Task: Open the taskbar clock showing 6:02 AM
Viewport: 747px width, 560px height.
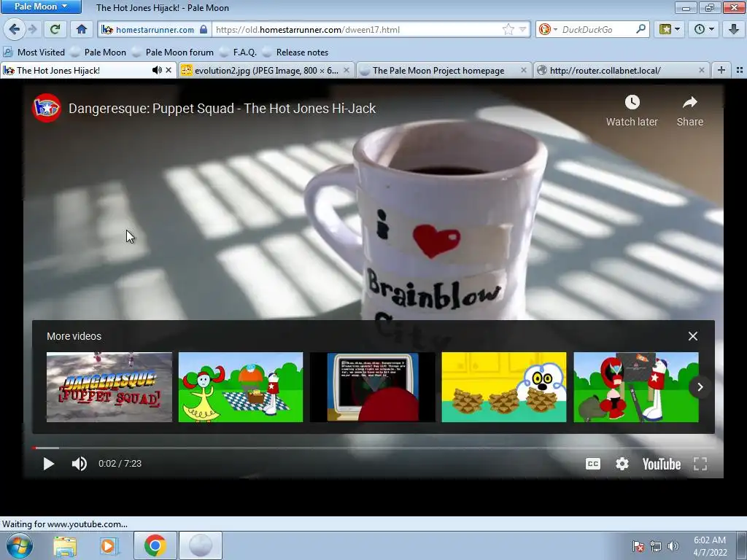Action: coord(710,546)
